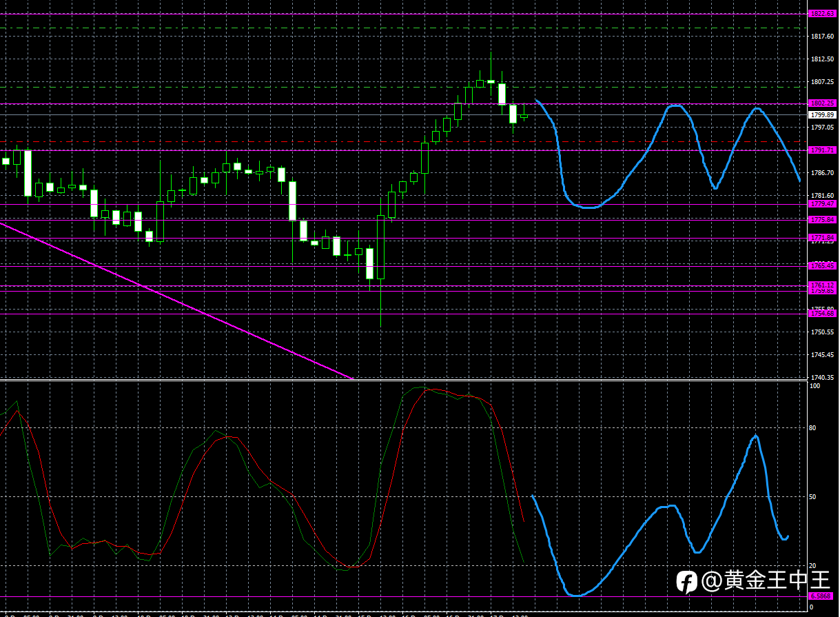Click the 80 level on indicator scale

click(814, 428)
